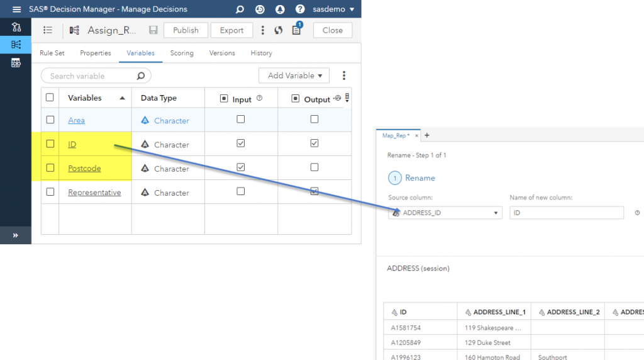The height and width of the screenshot is (360, 644).
Task: Click the save floppy disk icon
Action: point(153,30)
